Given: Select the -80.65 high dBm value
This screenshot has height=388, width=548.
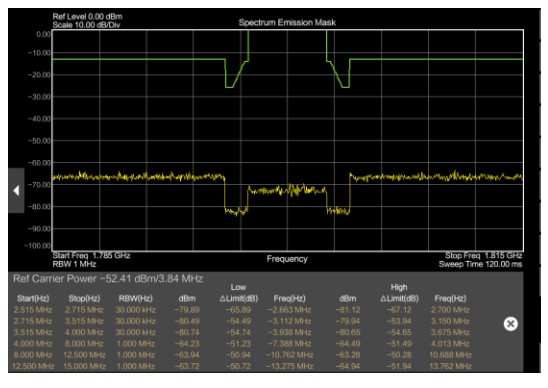Looking at the screenshot, I should coord(348,332).
